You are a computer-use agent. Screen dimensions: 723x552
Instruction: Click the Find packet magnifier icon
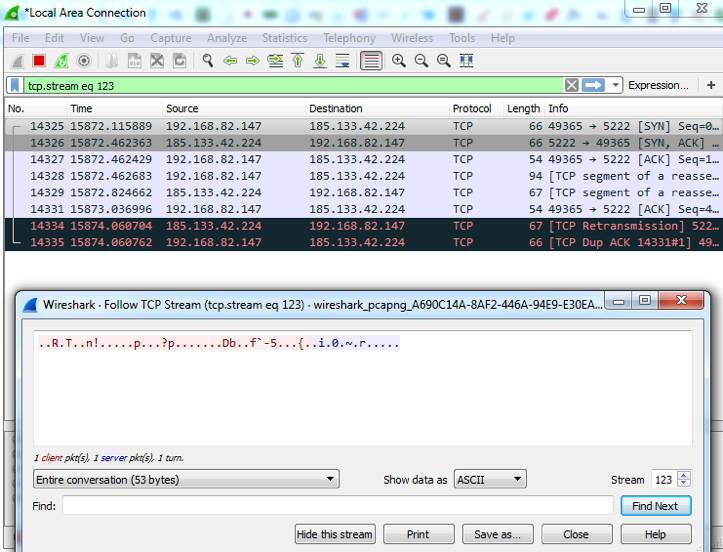click(208, 60)
